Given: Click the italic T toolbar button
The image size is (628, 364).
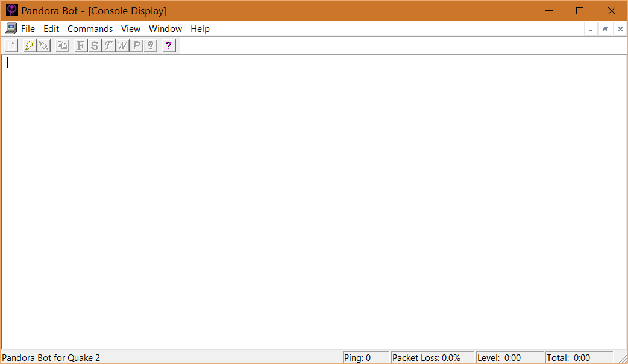Looking at the screenshot, I should [x=108, y=46].
